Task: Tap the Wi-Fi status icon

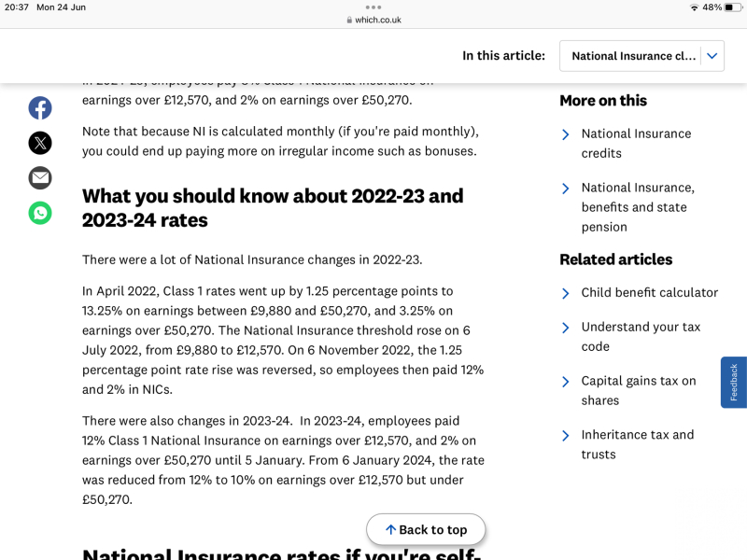Action: point(694,7)
